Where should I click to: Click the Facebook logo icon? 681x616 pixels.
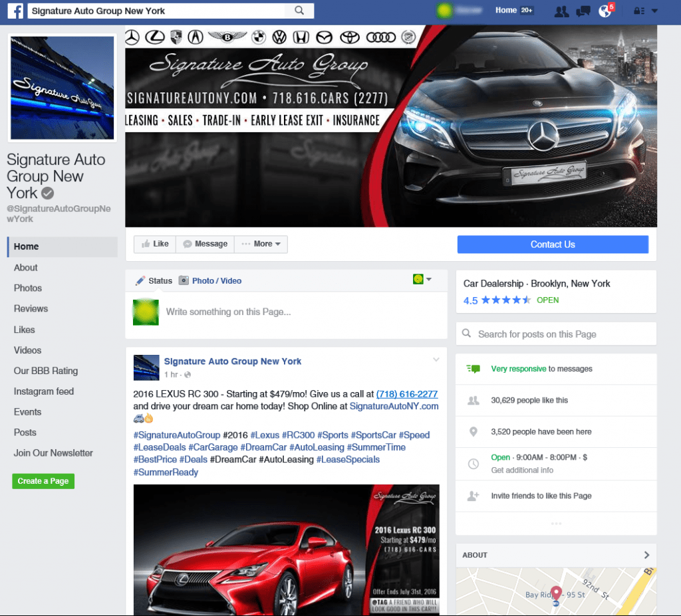pos(15,11)
